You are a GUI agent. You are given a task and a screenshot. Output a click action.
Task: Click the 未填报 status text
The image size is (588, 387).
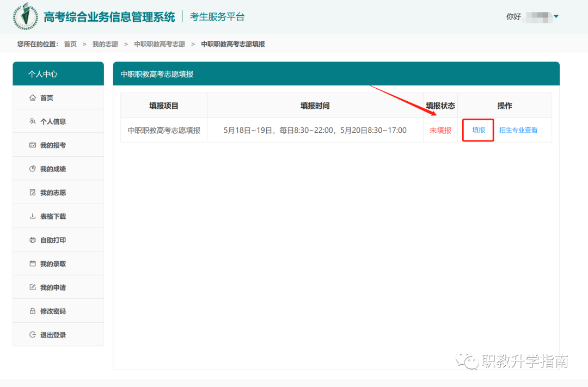[440, 130]
